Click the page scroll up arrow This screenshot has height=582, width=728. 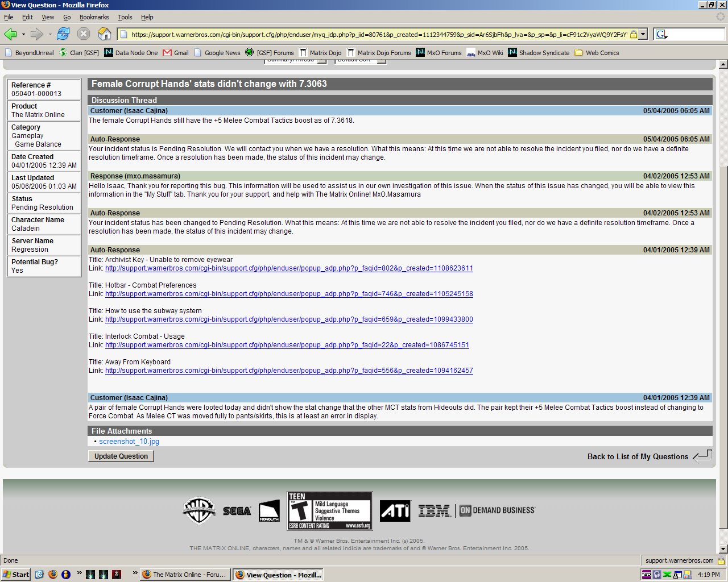[x=723, y=65]
